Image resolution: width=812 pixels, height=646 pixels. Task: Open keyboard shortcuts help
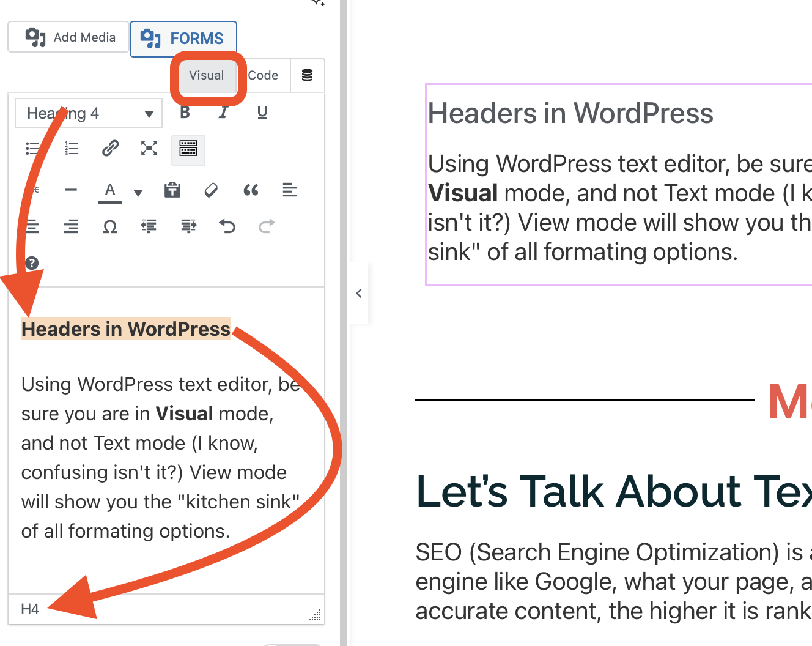coord(32,263)
